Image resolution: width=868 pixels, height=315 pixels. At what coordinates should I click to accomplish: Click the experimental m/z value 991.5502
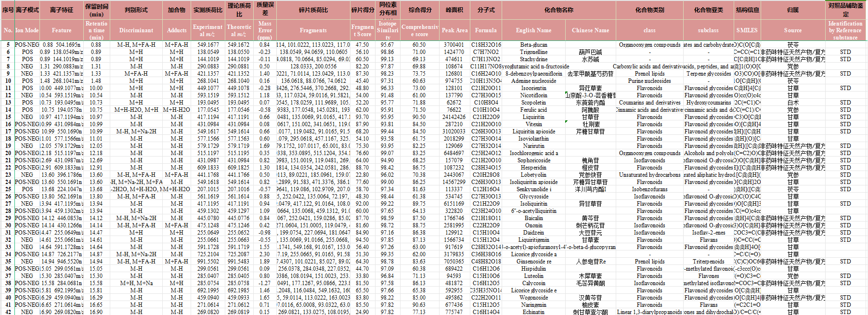(x=208, y=262)
